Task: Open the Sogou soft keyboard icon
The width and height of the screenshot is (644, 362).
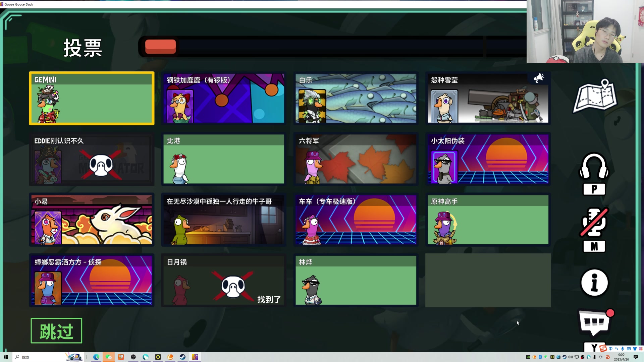Action: pyautogui.click(x=629, y=349)
